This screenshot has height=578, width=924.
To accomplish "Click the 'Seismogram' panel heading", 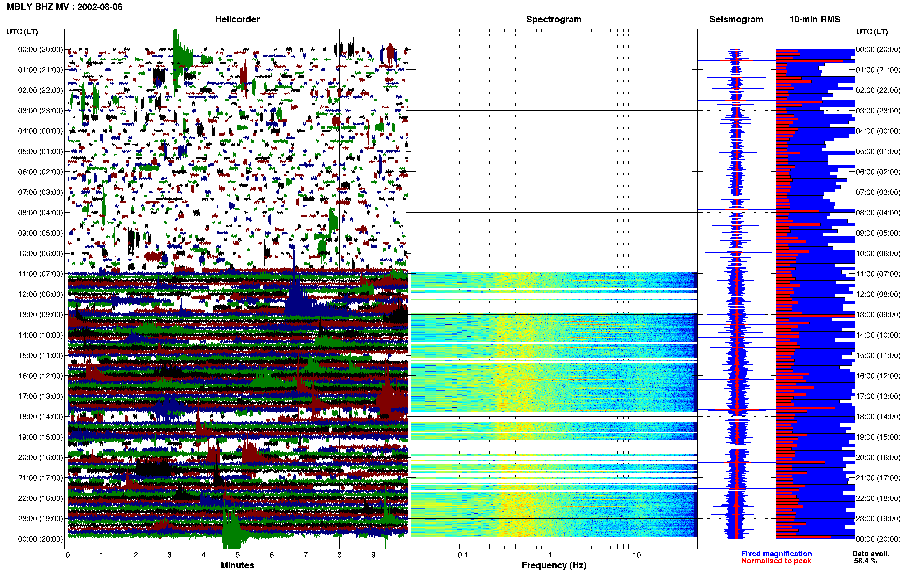I will (x=736, y=20).
